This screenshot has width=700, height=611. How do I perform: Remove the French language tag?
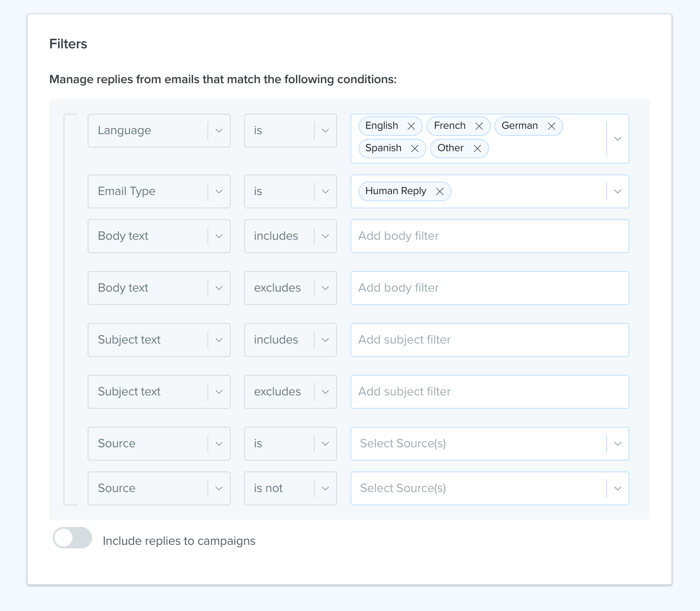pyautogui.click(x=479, y=126)
